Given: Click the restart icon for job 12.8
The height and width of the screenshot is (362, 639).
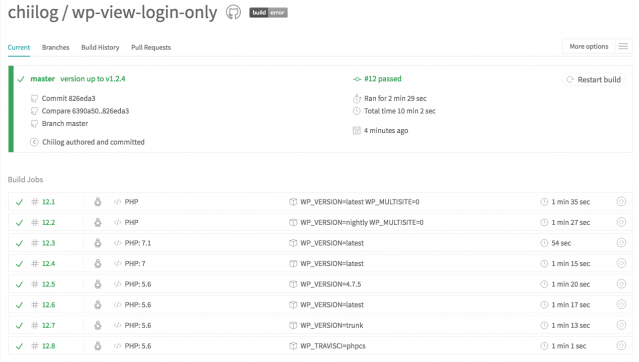Looking at the screenshot, I should 621,346.
